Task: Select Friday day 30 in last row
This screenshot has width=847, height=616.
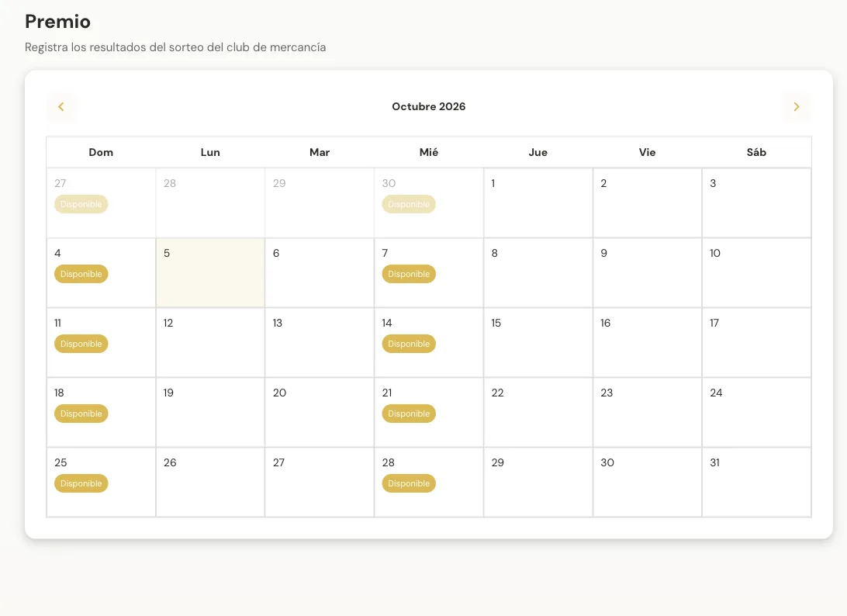Action: (647, 482)
